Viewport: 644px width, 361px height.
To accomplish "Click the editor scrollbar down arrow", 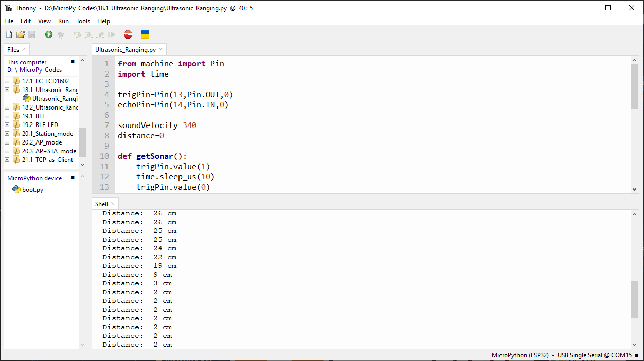I will 634,189.
